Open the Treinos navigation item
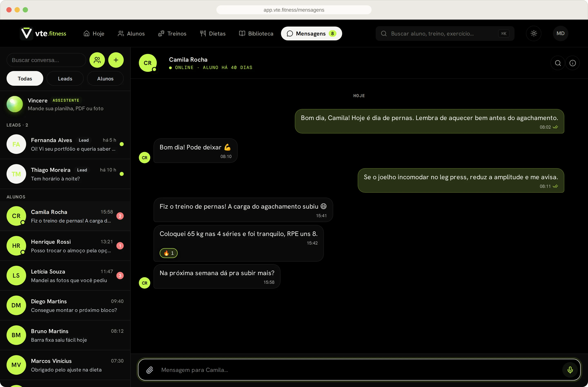 (x=172, y=33)
